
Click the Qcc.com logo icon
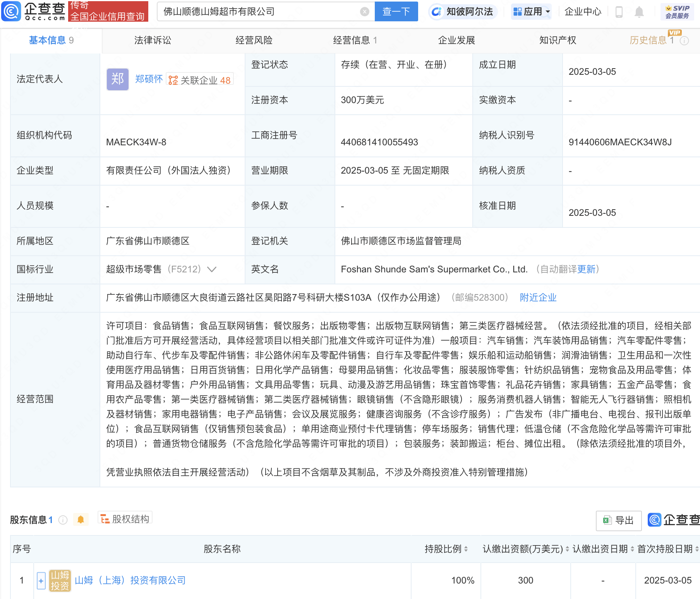coord(11,11)
